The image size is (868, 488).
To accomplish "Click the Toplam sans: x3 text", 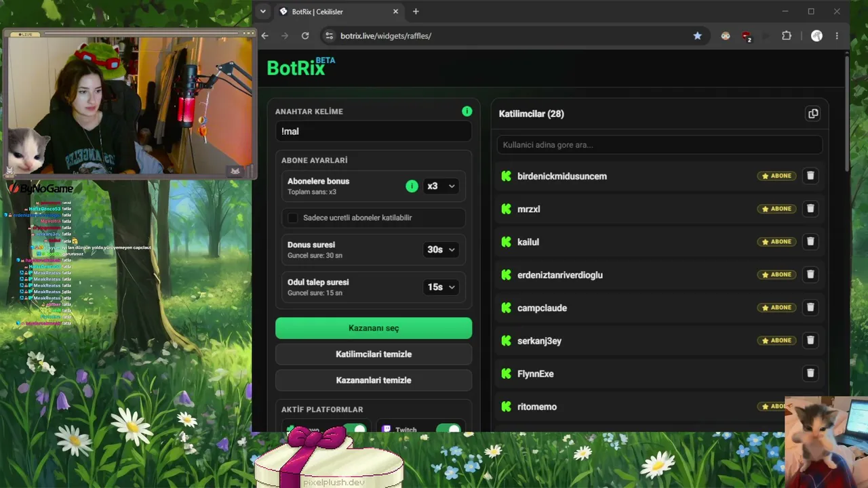I will (x=312, y=192).
